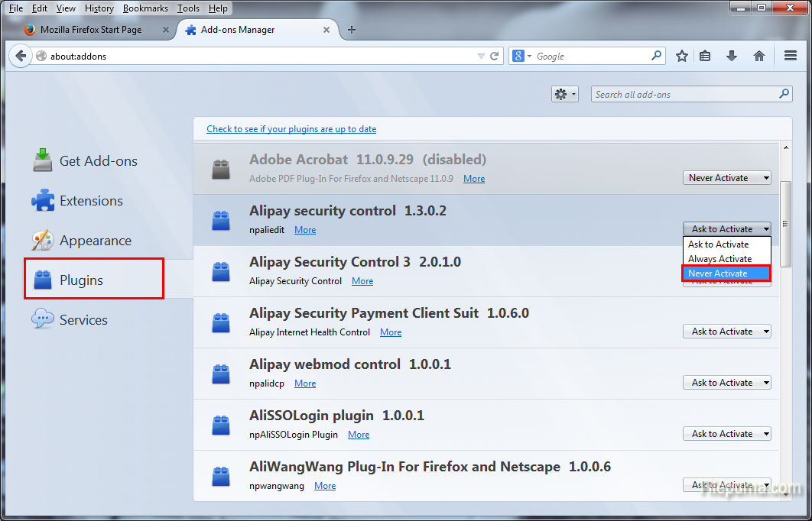Click the plugins up to date check link
Image resolution: width=812 pixels, height=521 pixels.
[291, 129]
